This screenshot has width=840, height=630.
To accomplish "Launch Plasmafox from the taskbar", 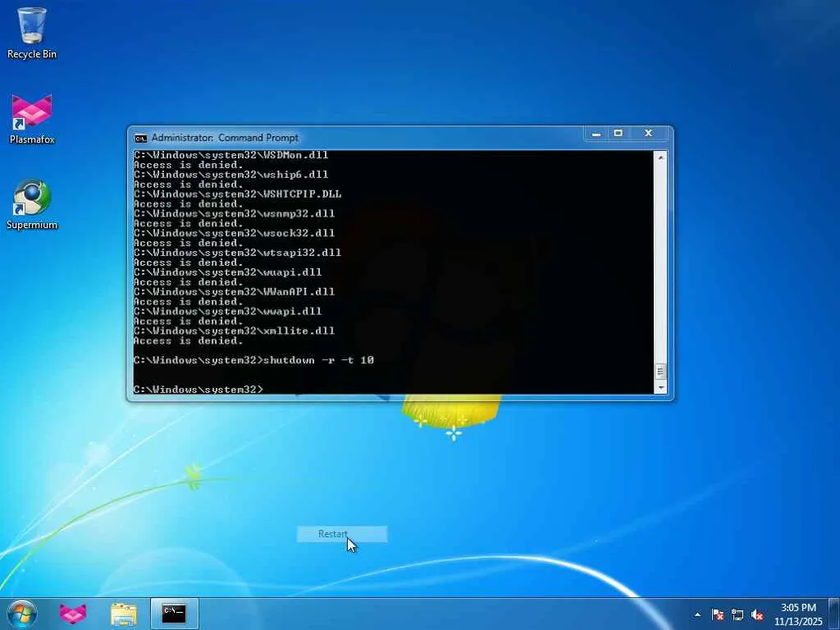I will pos(73,614).
